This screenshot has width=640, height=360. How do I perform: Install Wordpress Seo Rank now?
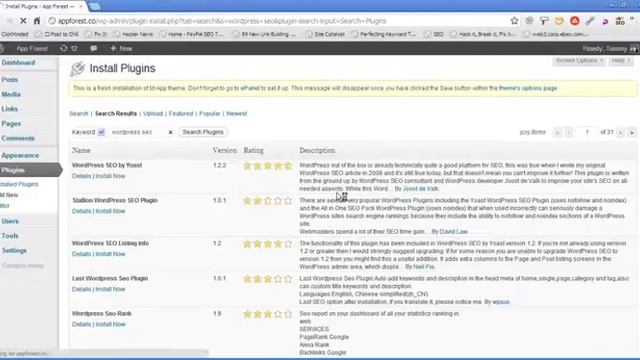110,324
